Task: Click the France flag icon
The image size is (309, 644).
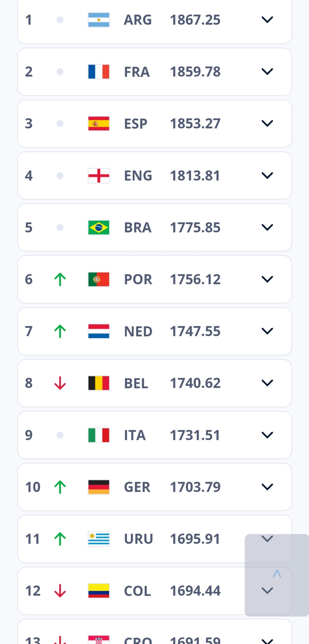Action: coord(99,72)
